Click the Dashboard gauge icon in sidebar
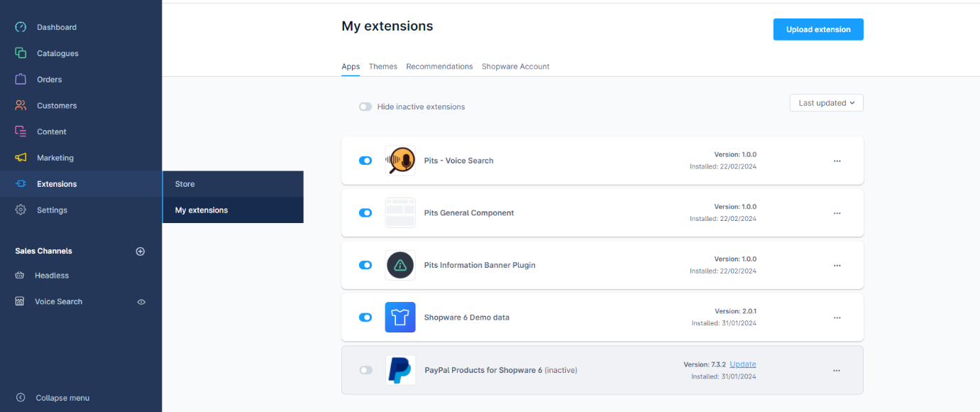 (21, 27)
